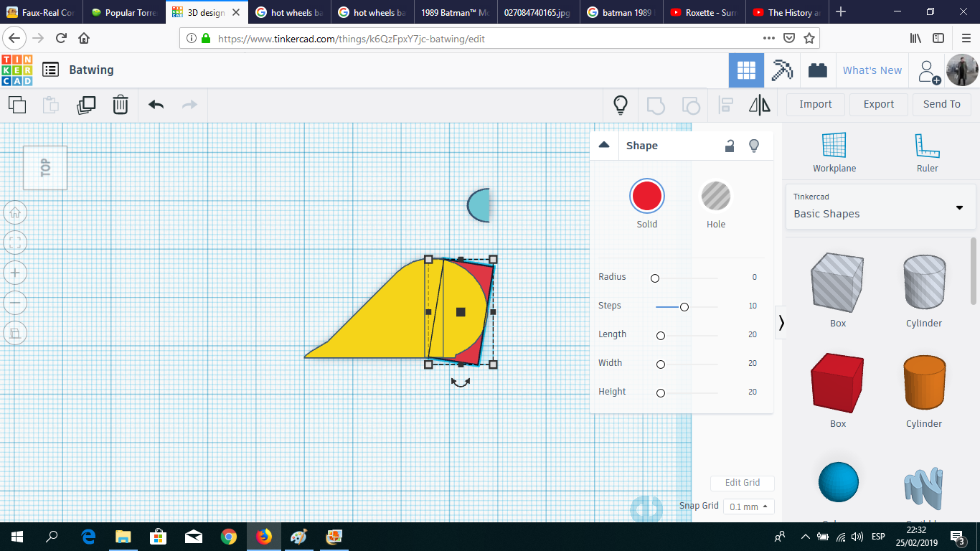
Task: Open the Windows Start menu
Action: [x=17, y=536]
